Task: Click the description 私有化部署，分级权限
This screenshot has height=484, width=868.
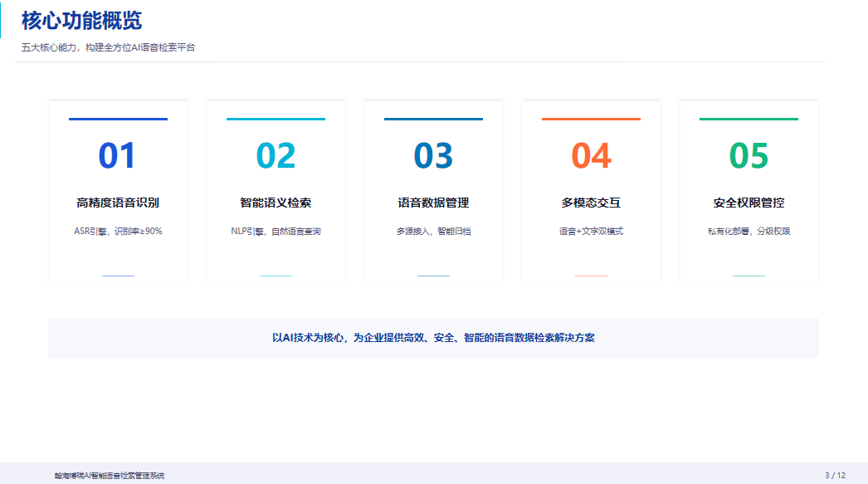Action: tap(749, 232)
